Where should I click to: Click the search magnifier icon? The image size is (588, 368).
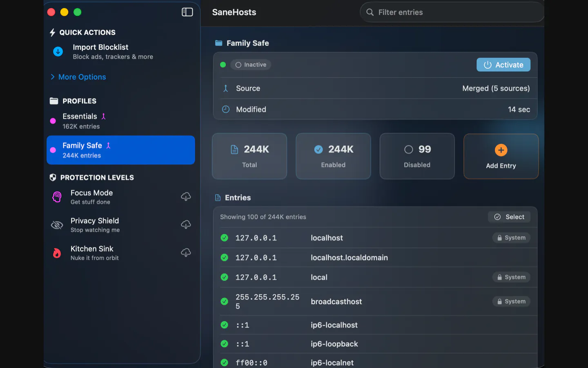[x=370, y=12]
